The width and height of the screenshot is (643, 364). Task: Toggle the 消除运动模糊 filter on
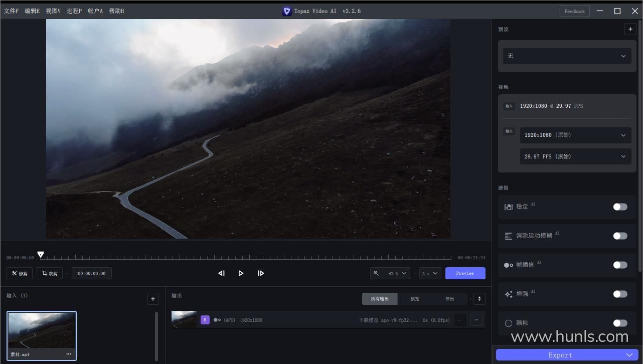click(x=620, y=236)
